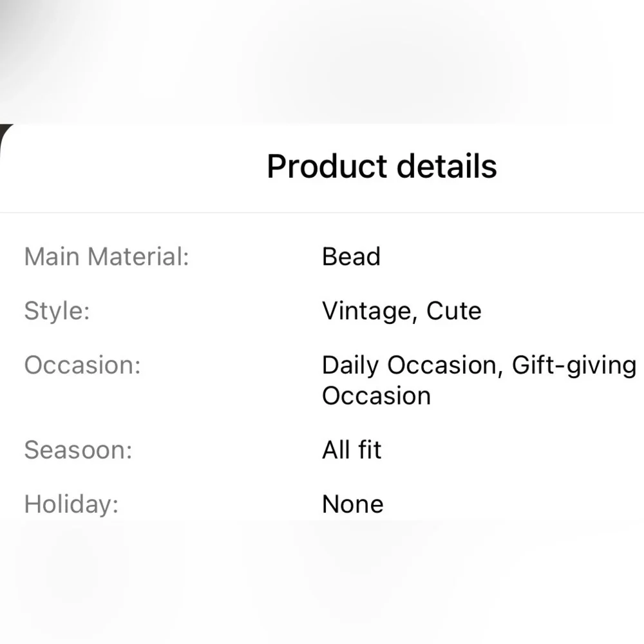Screen dimensions: 644x644
Task: Click the second-line Occasion text
Action: tap(376, 396)
